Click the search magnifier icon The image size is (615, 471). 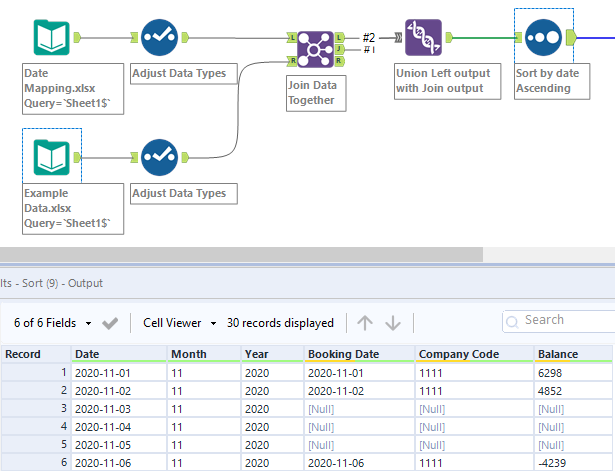[x=512, y=322]
